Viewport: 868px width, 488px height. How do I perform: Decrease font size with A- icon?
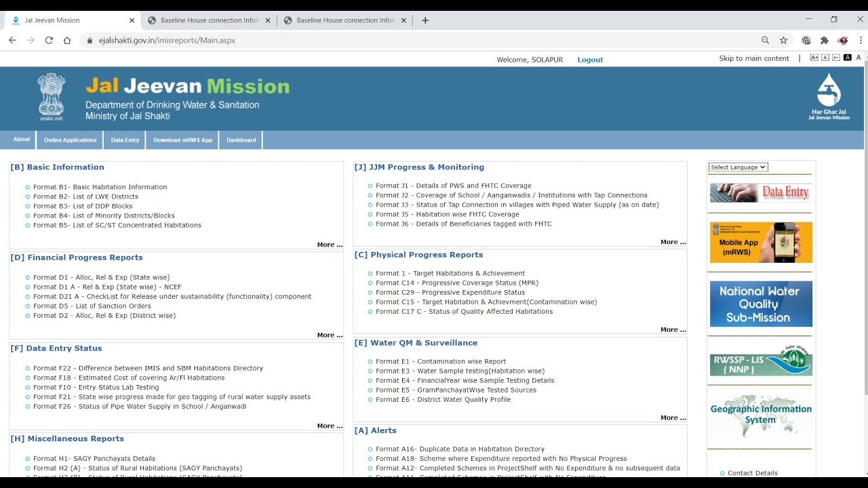[x=836, y=58]
